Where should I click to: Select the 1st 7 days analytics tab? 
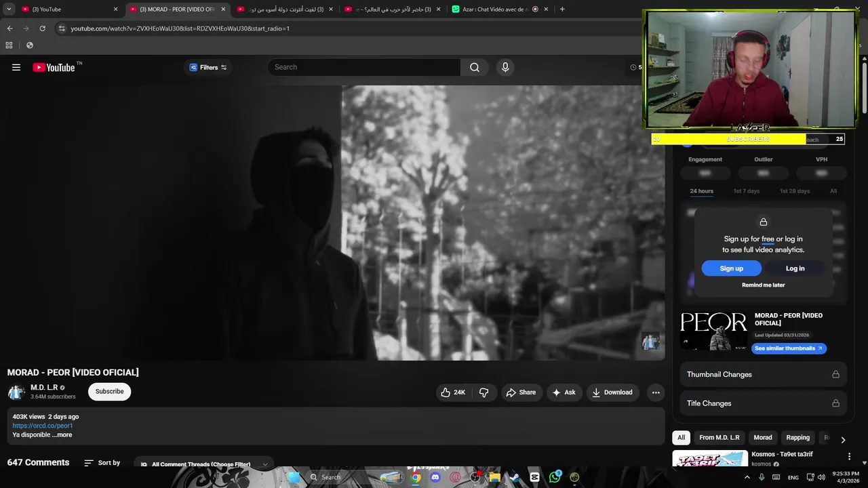747,191
